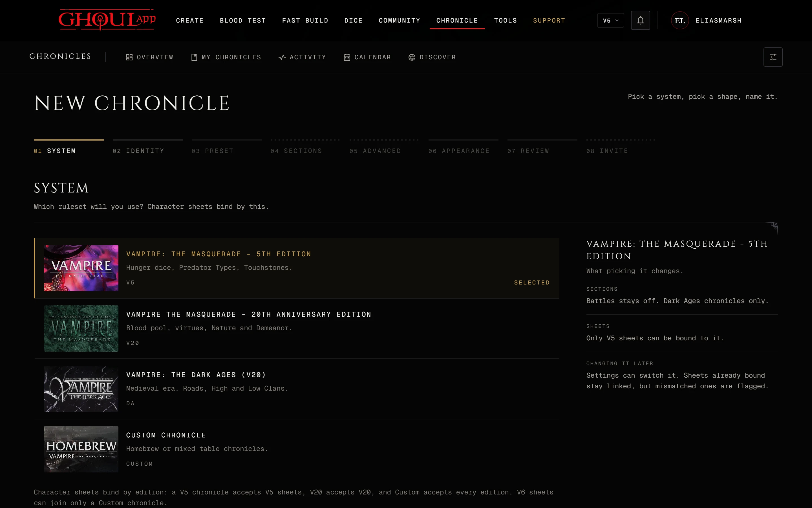Go to the 04 Sections step
812x508 pixels.
coord(305,147)
